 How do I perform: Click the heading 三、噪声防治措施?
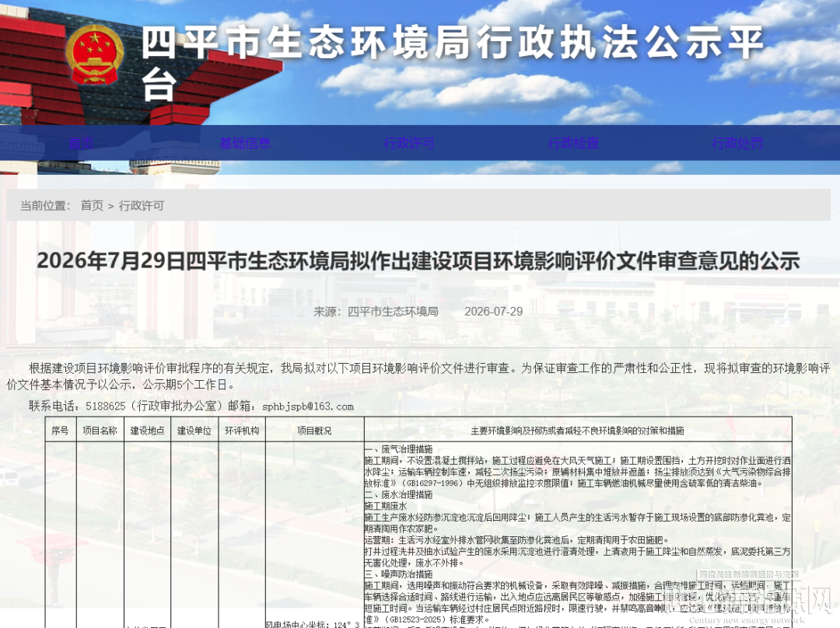pyautogui.click(x=398, y=574)
